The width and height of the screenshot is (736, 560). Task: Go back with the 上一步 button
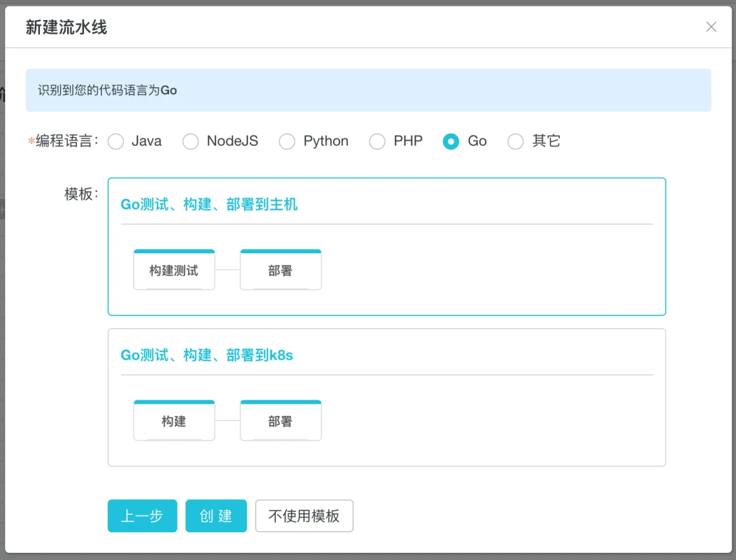click(142, 516)
